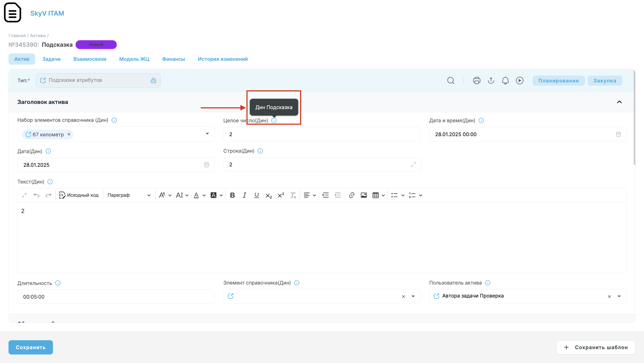Expand Пользователь актива dropdown arrow
This screenshot has height=363, width=644.
(x=619, y=296)
